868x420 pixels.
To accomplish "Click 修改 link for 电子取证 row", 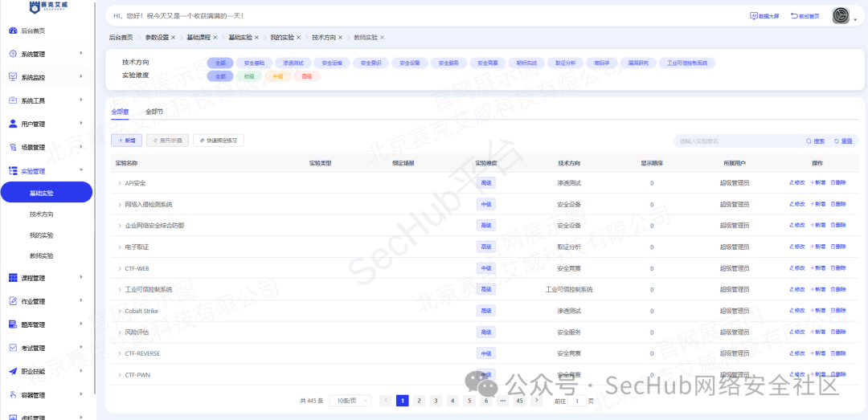I will coord(797,247).
